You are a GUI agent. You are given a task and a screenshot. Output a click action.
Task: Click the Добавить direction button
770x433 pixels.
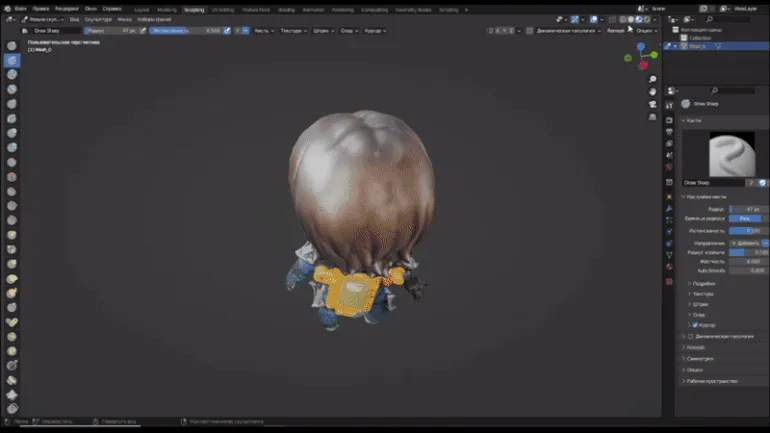pyautogui.click(x=748, y=242)
